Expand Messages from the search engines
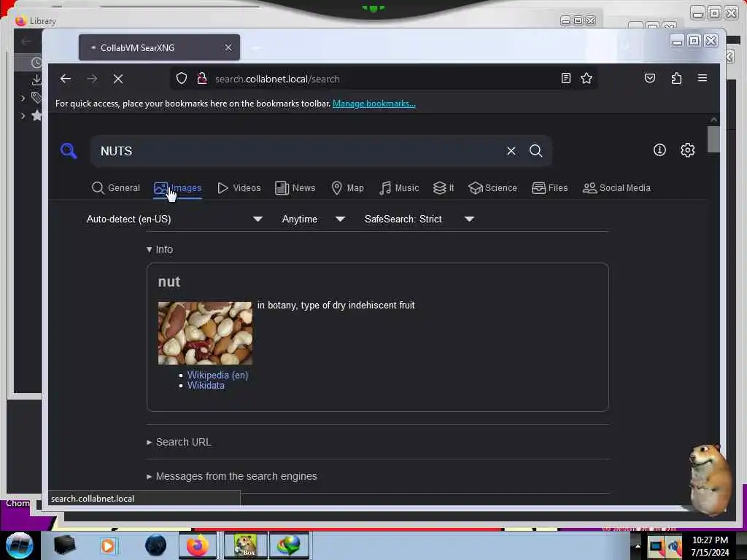747x560 pixels. pos(231,476)
